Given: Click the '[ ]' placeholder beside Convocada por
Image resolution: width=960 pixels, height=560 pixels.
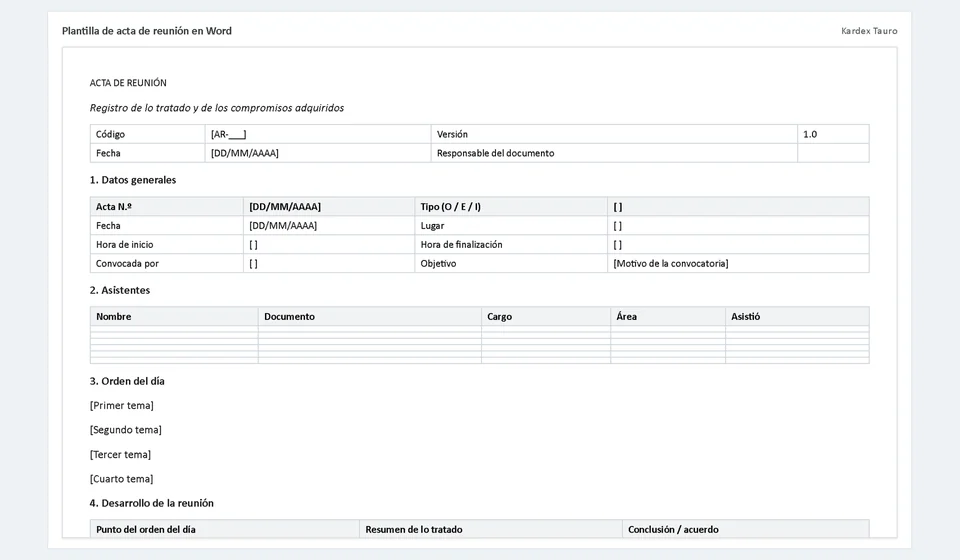Looking at the screenshot, I should [x=253, y=264].
